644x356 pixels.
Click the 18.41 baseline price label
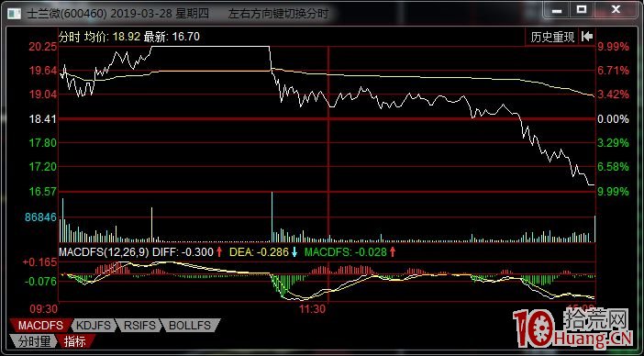(42, 119)
